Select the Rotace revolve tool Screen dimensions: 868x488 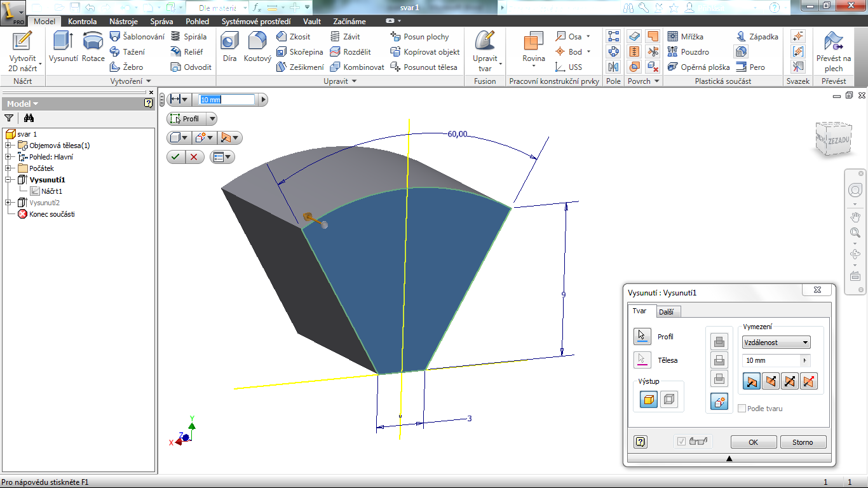point(93,46)
